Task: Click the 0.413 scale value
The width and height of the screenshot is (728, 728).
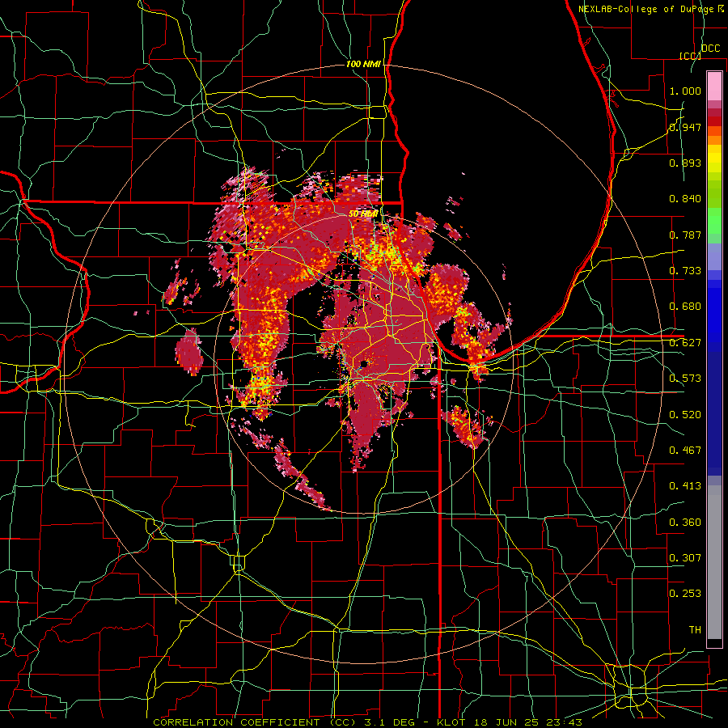Action: (685, 486)
